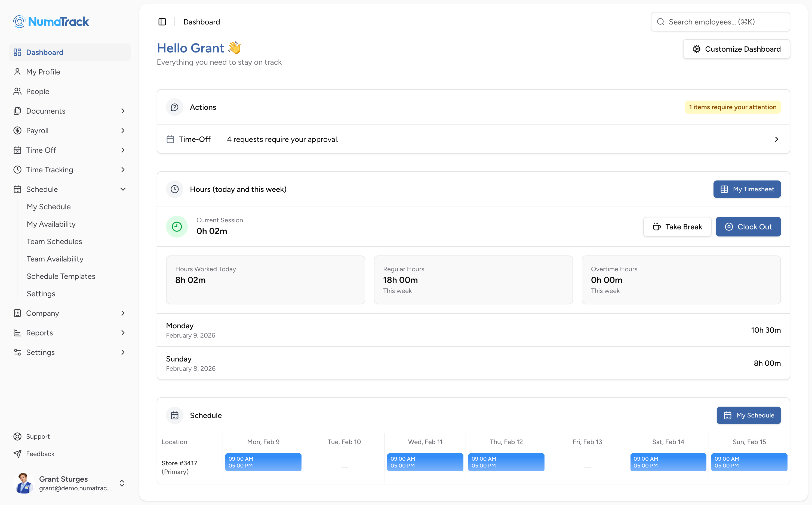This screenshot has height=505, width=812.
Task: Click the NumaTrack logo icon
Action: click(x=19, y=21)
